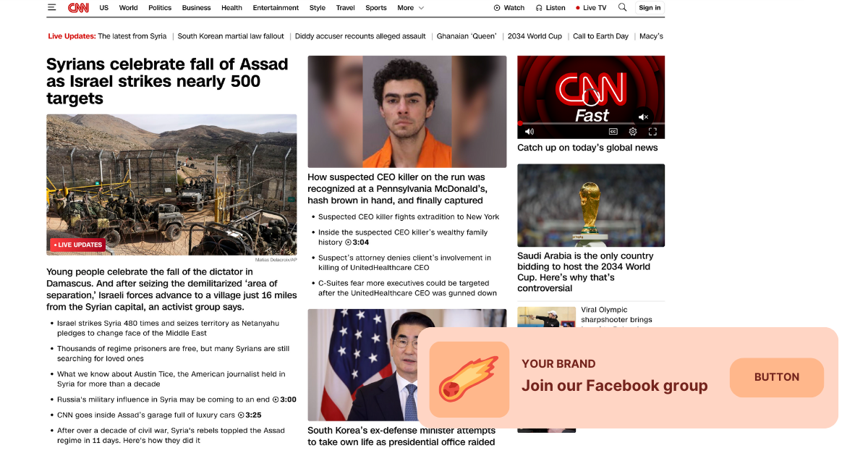This screenshot has width=868, height=456.
Task: Open Suspect's attorney denies involvement link
Action: click(404, 263)
